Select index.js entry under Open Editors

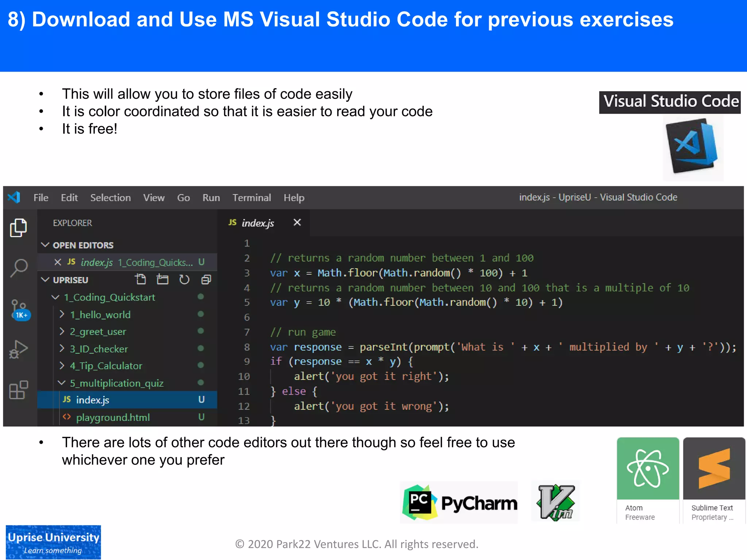[127, 262]
